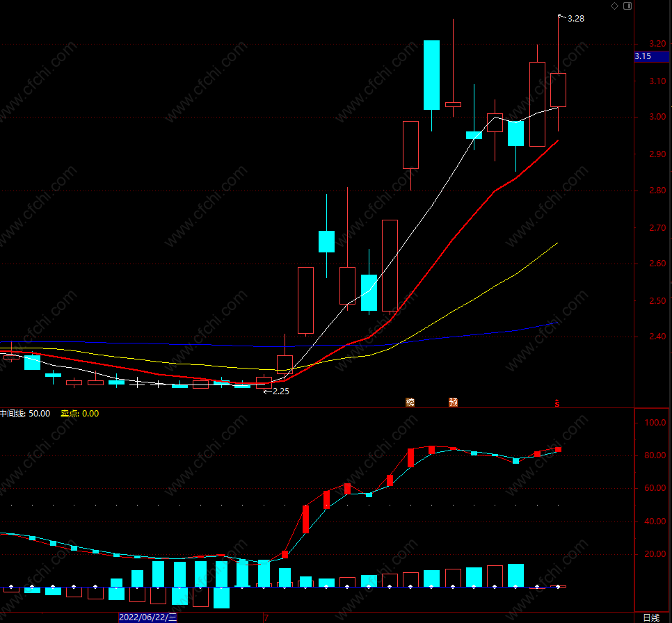Open the 榜 event marker
The width and height of the screenshot is (672, 623).
click(x=410, y=402)
